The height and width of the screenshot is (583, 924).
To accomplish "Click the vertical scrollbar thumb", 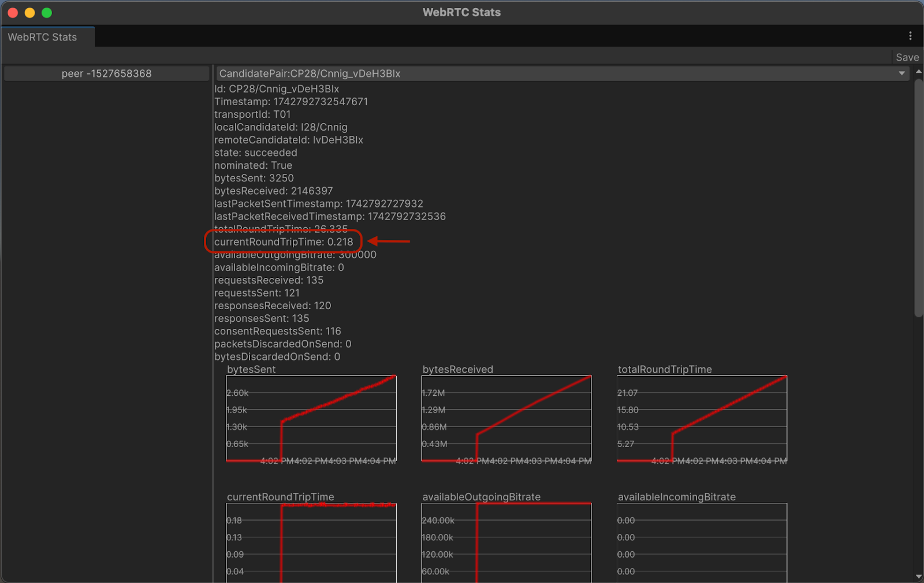I will point(918,198).
